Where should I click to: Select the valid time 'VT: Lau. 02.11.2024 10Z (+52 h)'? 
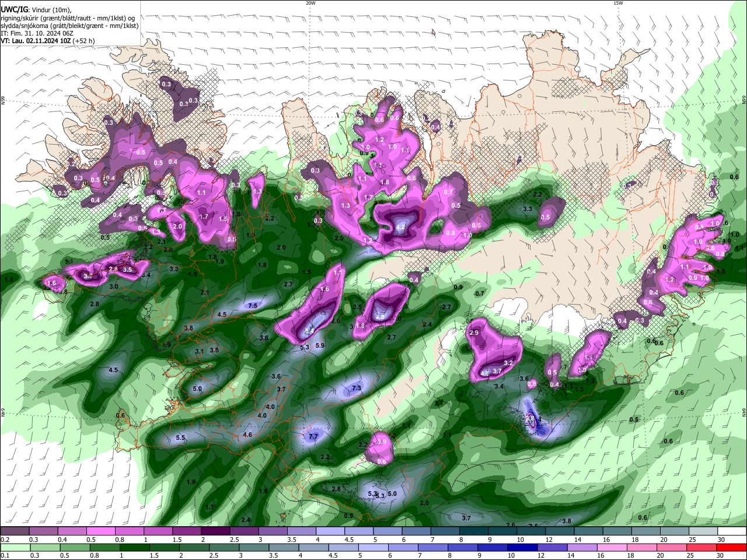tap(48, 41)
